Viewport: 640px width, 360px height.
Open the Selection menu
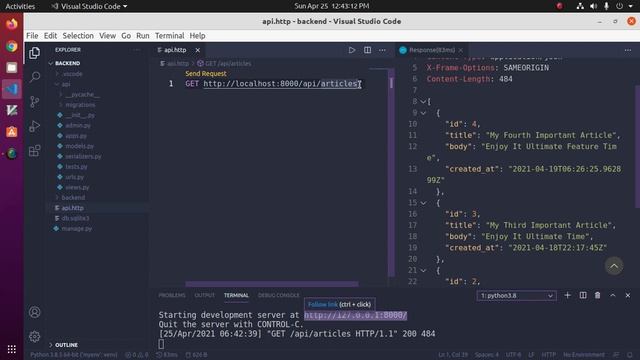tap(78, 36)
